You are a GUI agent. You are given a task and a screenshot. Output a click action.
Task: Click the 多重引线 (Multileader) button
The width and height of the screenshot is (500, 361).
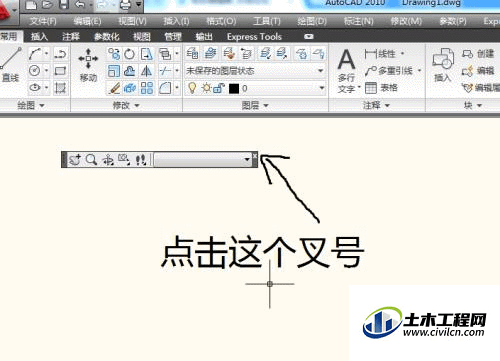tap(389, 71)
